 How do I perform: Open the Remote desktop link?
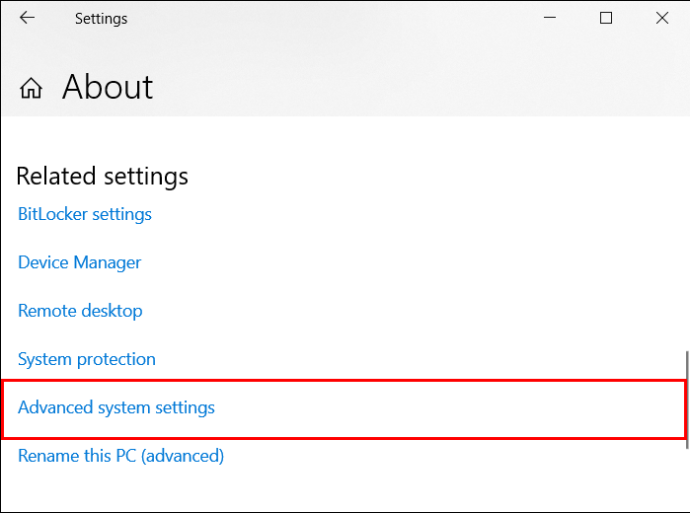(x=80, y=311)
